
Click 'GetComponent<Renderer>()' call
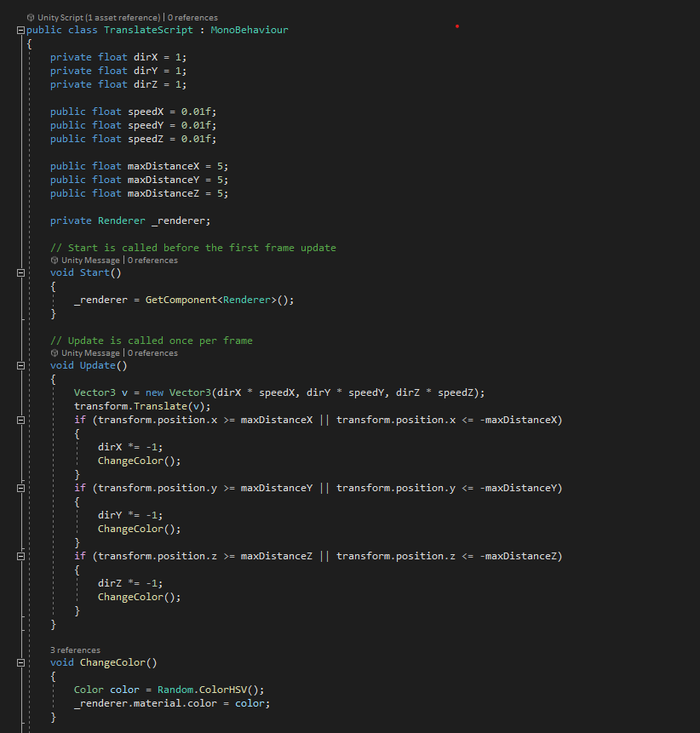pos(220,300)
